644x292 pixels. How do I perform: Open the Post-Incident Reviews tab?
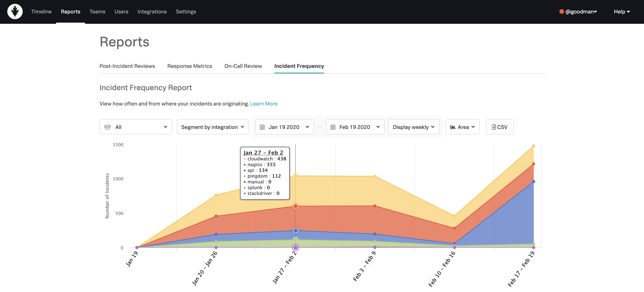tap(127, 66)
